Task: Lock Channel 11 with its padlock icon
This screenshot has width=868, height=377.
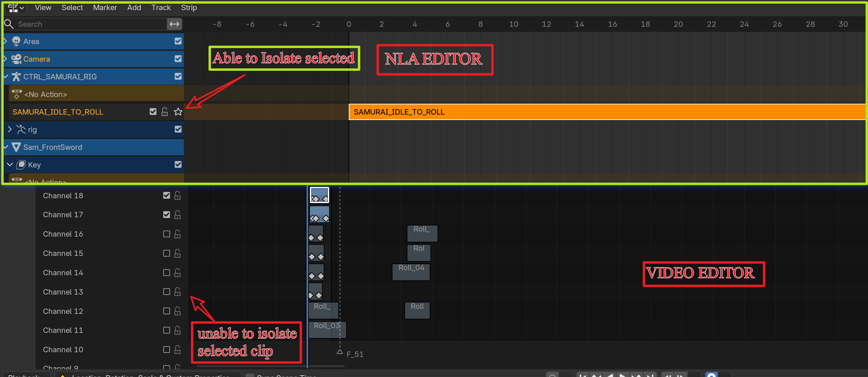Action: (177, 331)
